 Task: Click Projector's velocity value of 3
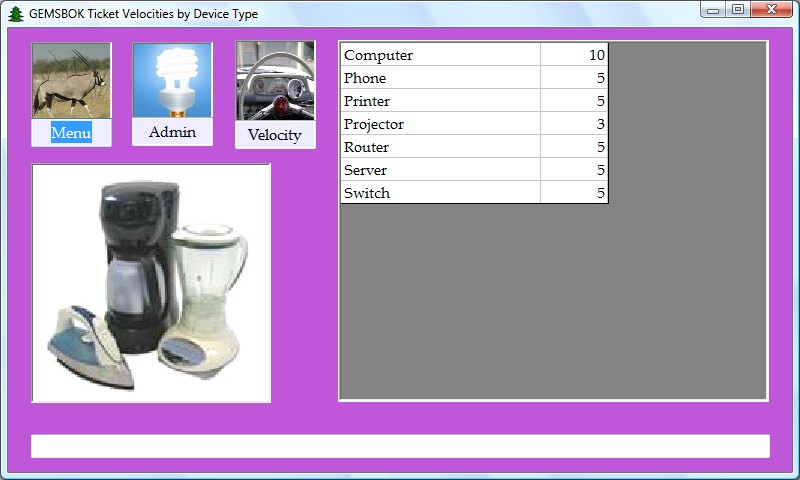(574, 124)
